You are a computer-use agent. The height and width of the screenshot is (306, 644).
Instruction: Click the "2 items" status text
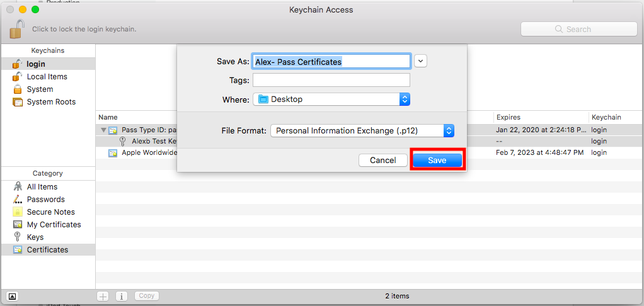coord(397,296)
